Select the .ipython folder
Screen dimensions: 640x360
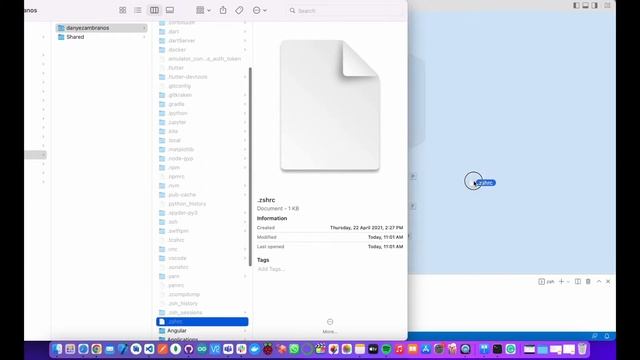(202, 113)
